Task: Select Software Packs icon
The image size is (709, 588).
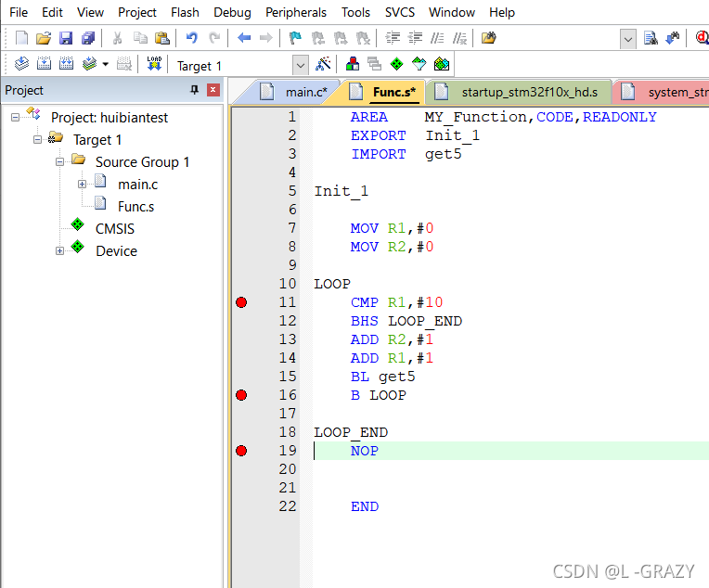Action: point(419,64)
